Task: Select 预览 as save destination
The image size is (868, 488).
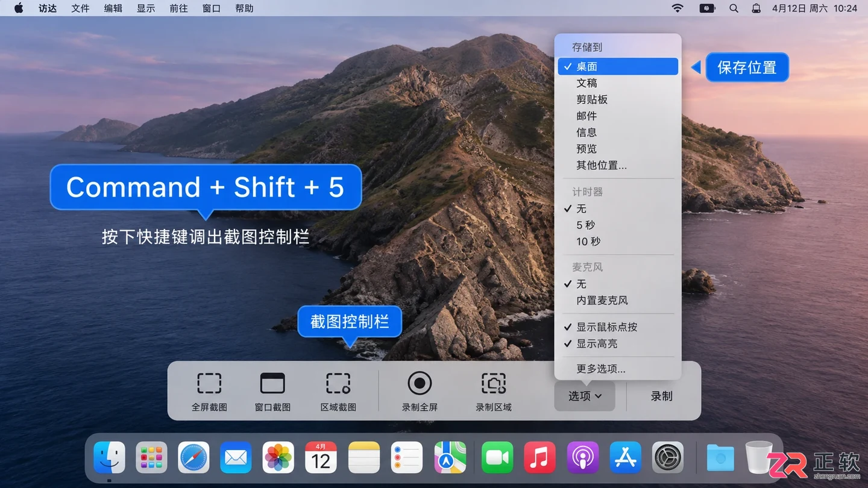Action: [618, 149]
